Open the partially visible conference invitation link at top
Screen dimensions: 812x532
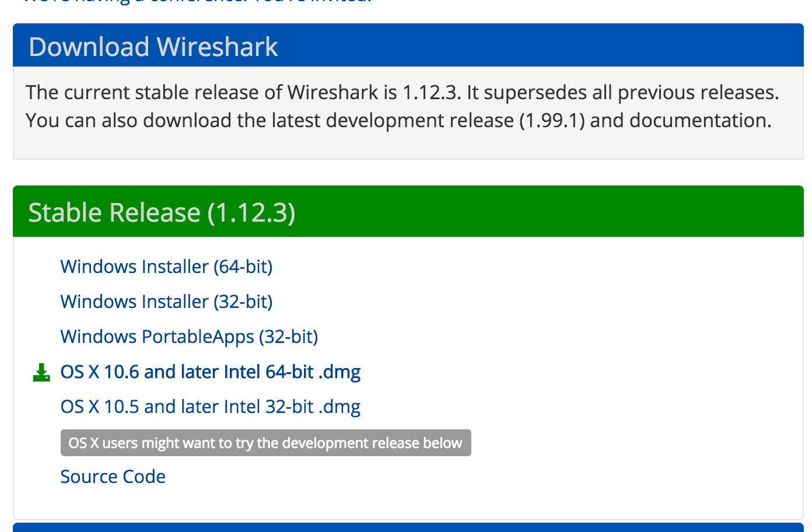coord(196,2)
